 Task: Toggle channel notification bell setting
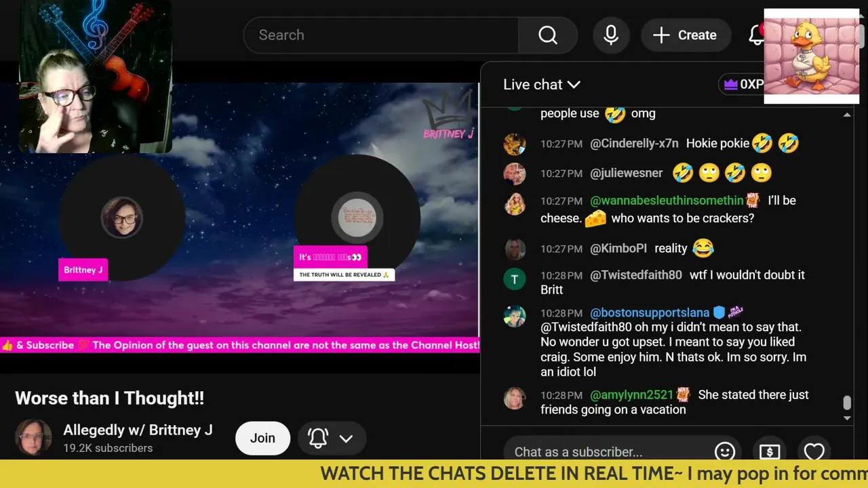coord(318,438)
